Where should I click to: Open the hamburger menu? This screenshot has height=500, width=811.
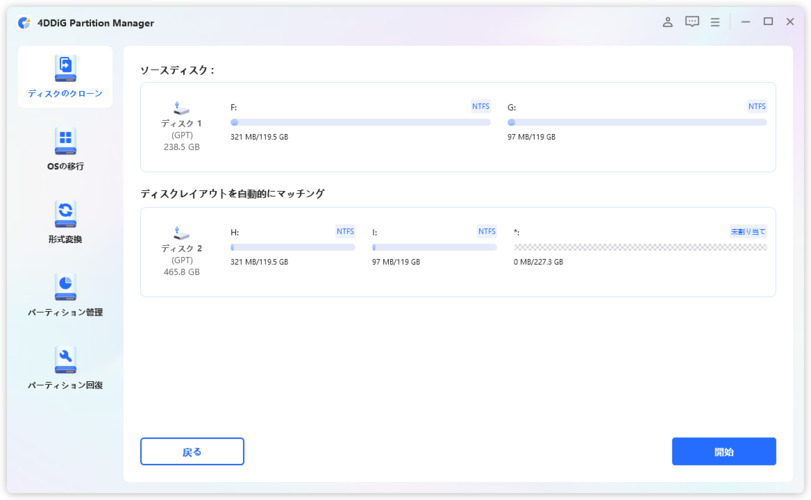pos(715,22)
